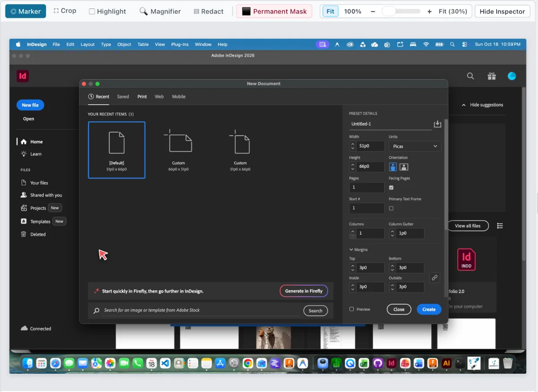This screenshot has height=392, width=538.
Task: Toggle the Highlight tool
Action: [108, 11]
